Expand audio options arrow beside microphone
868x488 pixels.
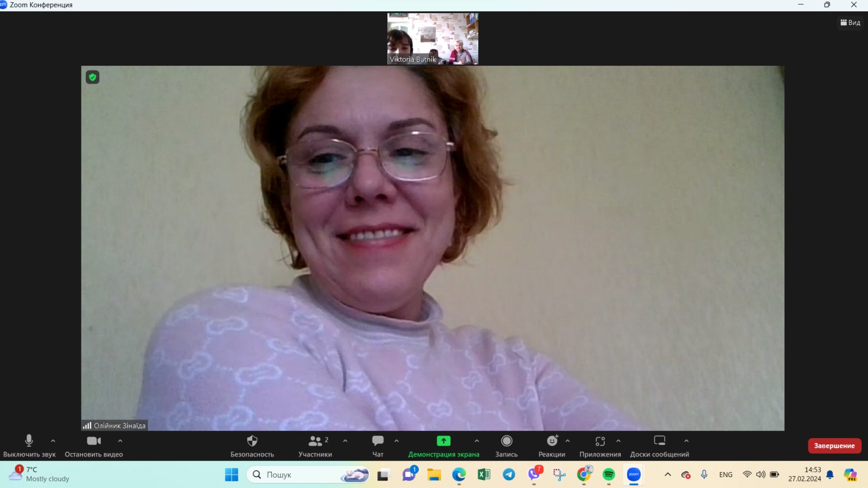[x=53, y=441]
